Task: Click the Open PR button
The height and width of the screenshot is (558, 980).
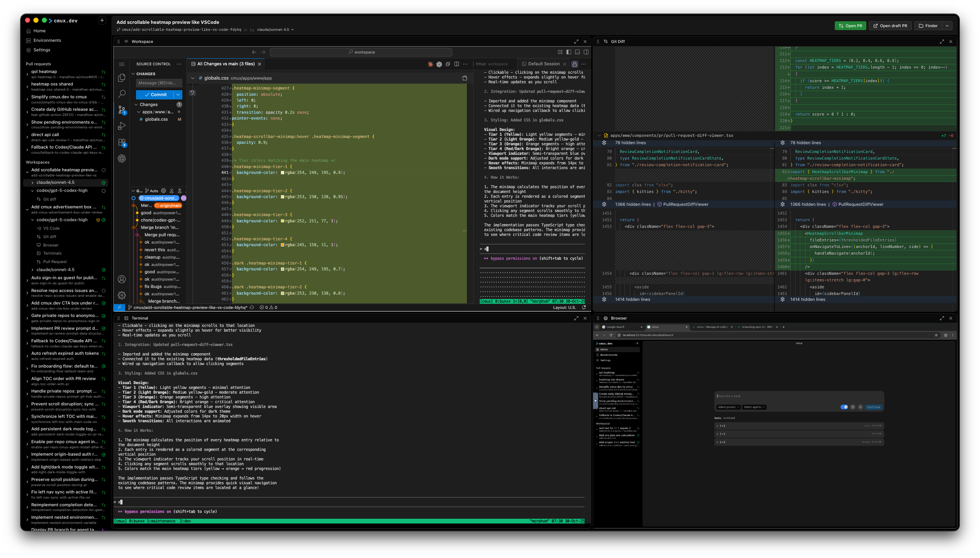Action: (850, 26)
